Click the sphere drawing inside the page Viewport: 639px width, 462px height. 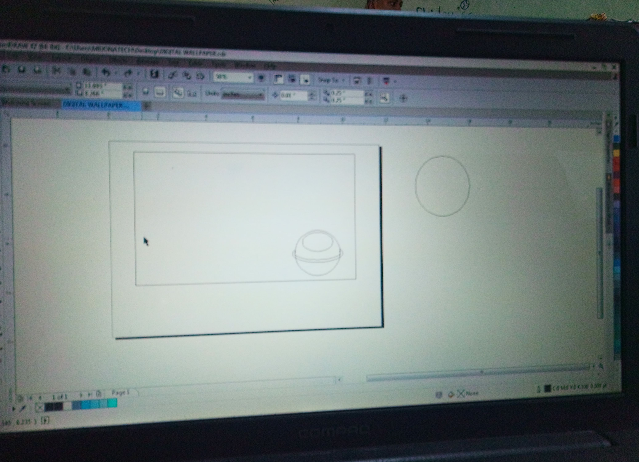coord(317,253)
